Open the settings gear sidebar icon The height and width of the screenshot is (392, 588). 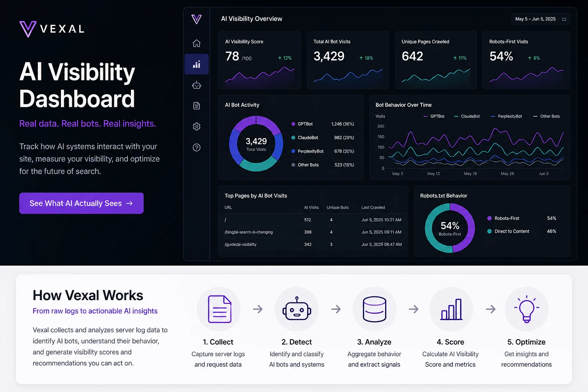tap(196, 126)
